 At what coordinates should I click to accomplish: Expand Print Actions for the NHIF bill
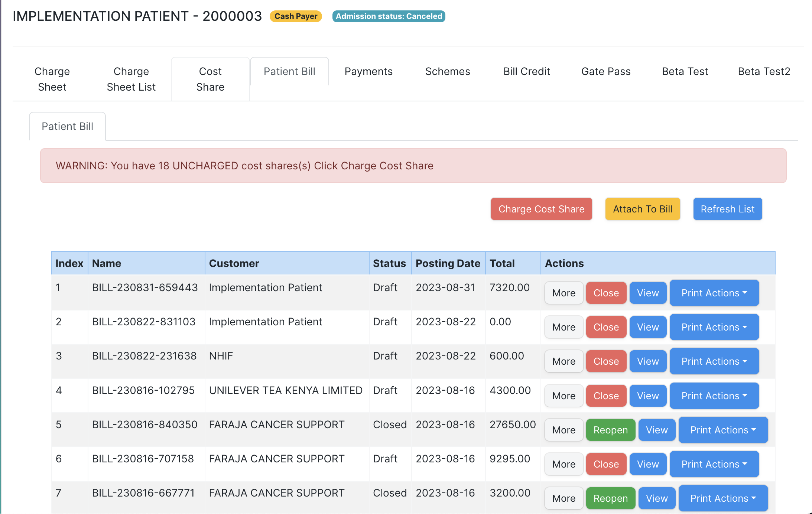click(714, 361)
